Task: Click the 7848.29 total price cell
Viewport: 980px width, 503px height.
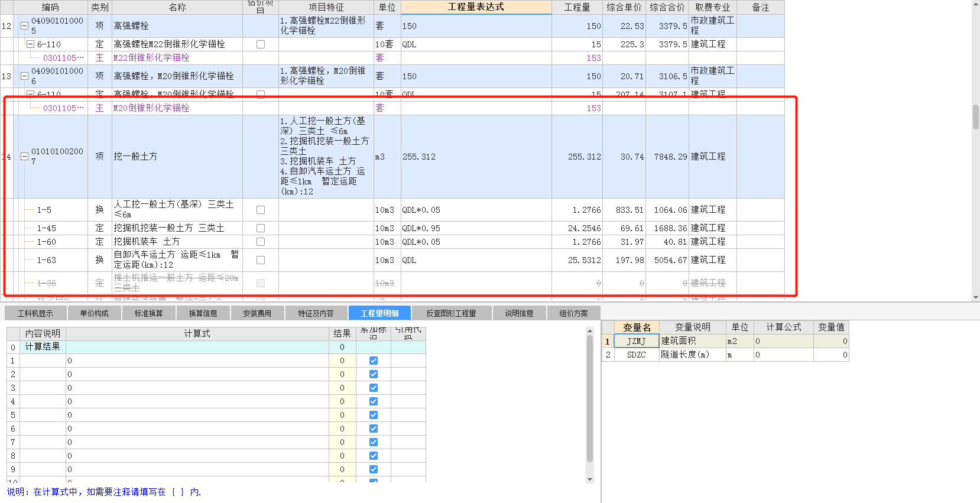Action: coord(667,157)
